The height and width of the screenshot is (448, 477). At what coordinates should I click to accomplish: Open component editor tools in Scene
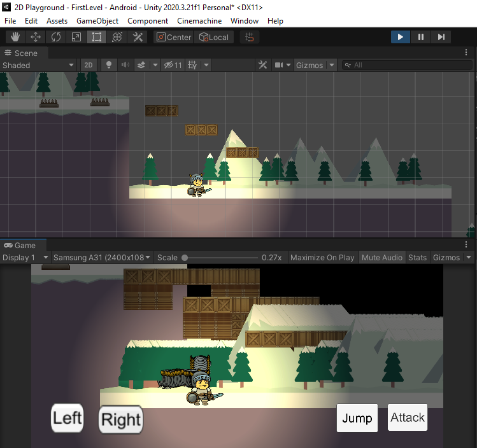[x=262, y=65]
